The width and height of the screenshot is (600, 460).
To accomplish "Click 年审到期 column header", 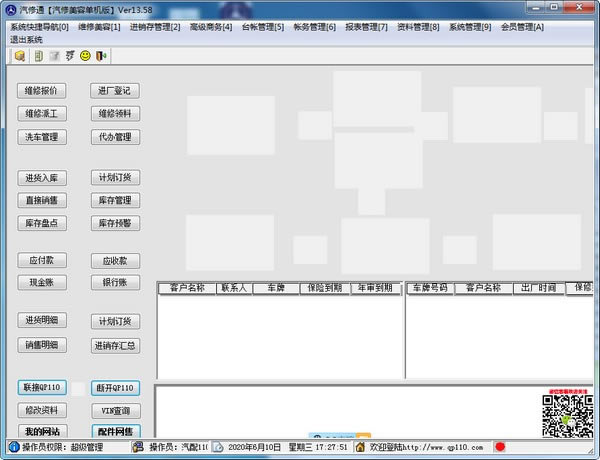I will [x=375, y=288].
